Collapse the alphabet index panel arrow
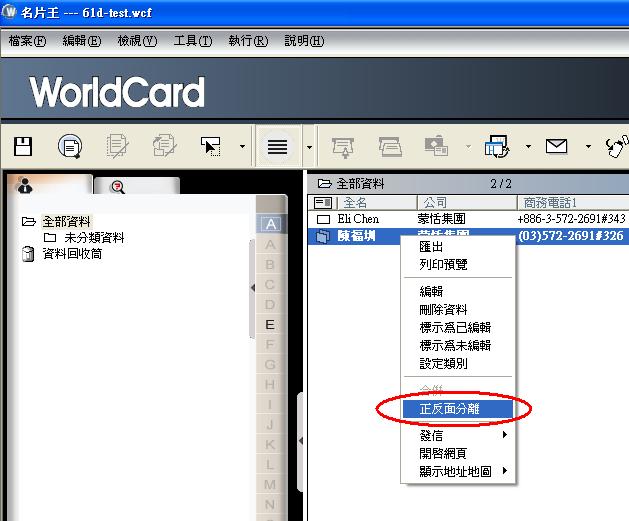629x521 pixels. 300,441
